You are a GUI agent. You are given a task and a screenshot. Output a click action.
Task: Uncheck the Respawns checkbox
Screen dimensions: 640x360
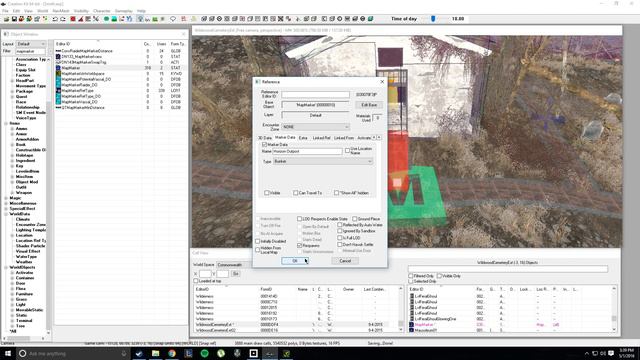pos(300,246)
